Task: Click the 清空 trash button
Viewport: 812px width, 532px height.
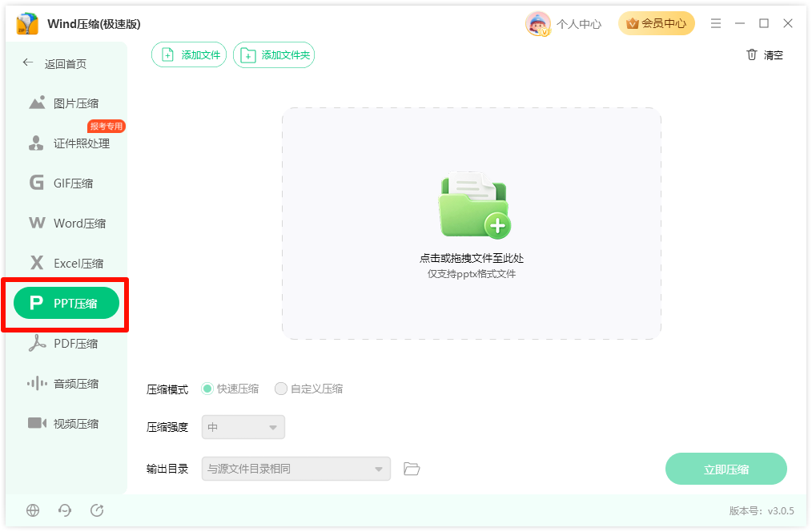Action: pyautogui.click(x=765, y=55)
